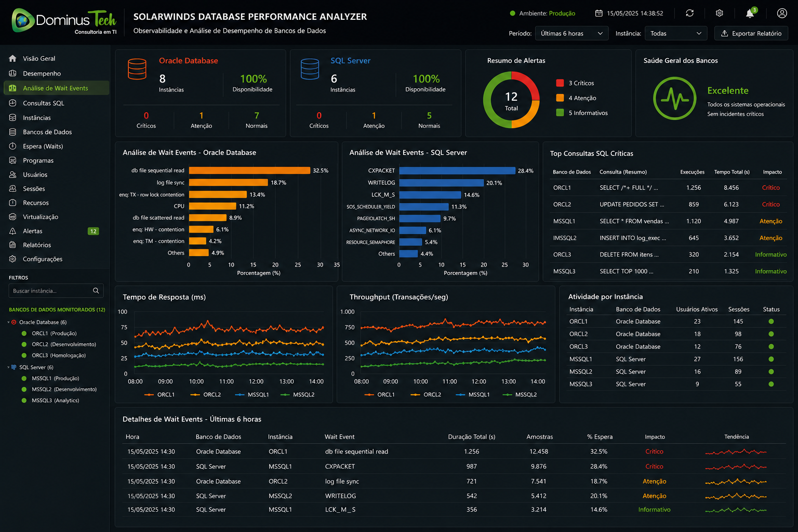Open the Período dropdown Últimas 6 horas

pyautogui.click(x=571, y=33)
